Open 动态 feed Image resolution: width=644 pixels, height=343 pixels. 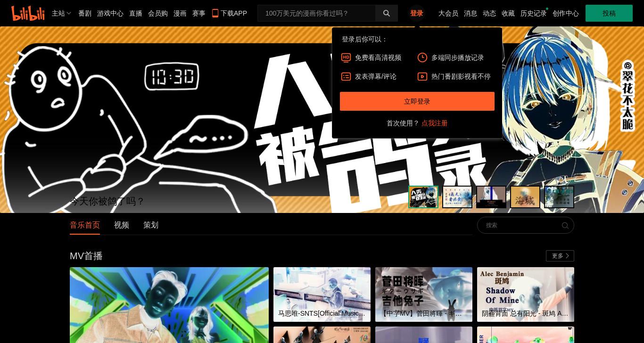[x=489, y=13]
